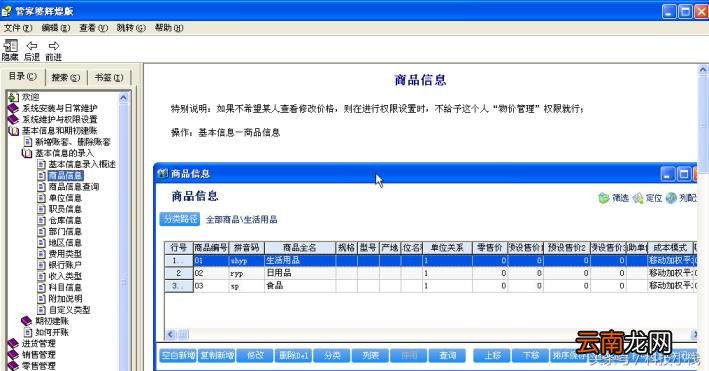Screen dimensions: 709x371
Task: Open the 查看 menu
Action: tap(94, 28)
